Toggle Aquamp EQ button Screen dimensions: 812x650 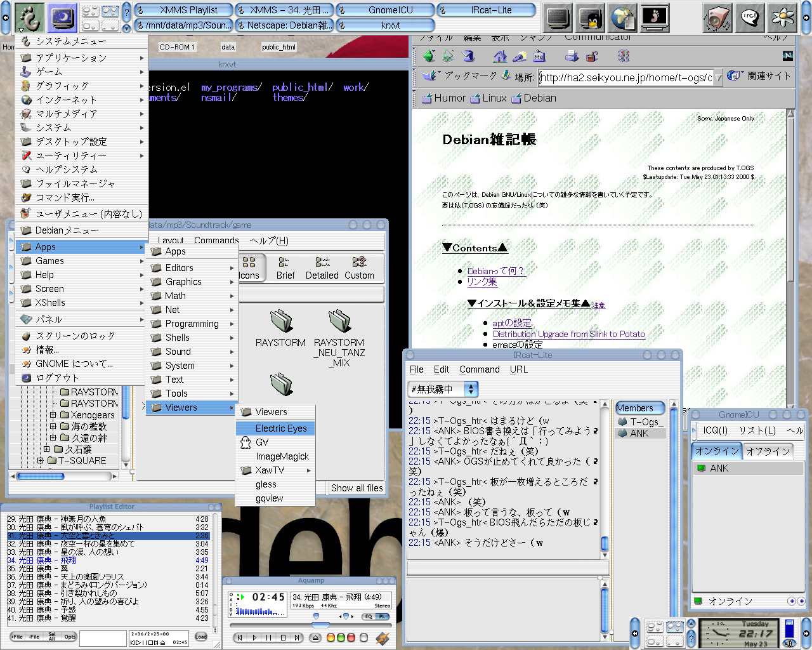point(368,616)
